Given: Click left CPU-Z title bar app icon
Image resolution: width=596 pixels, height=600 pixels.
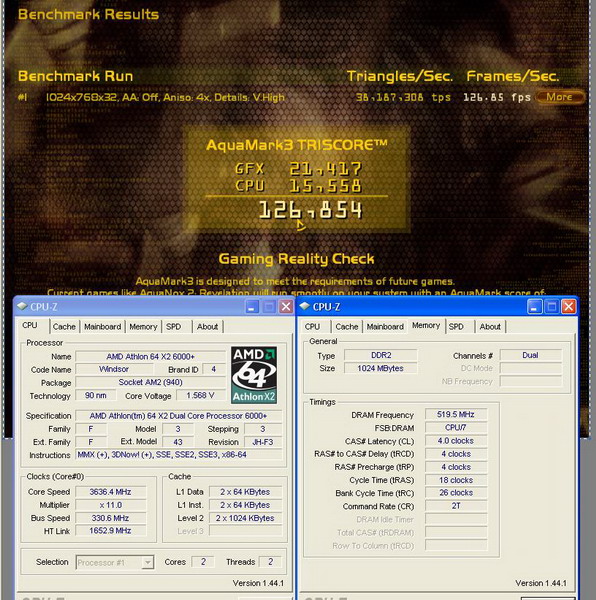Looking at the screenshot, I should (22, 307).
